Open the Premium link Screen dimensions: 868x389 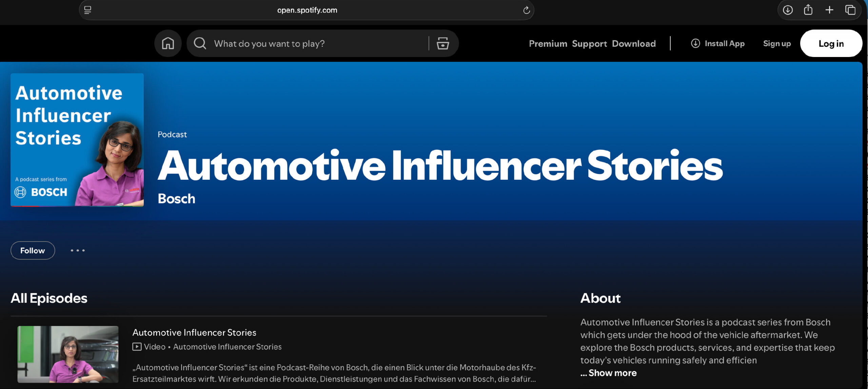tap(548, 44)
